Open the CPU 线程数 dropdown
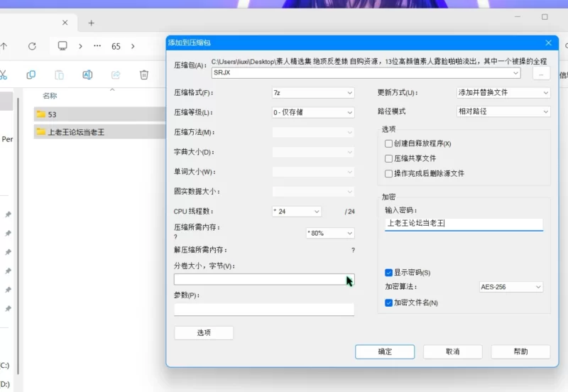The width and height of the screenshot is (568, 392). (x=297, y=211)
